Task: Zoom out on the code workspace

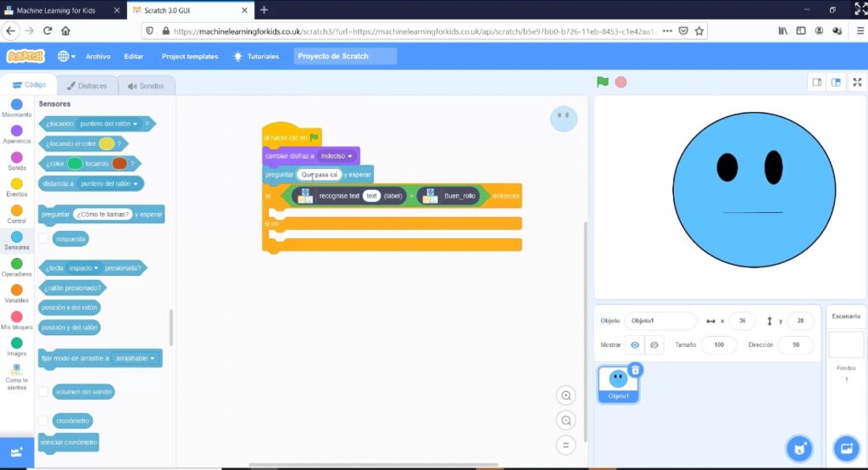Action: (565, 420)
